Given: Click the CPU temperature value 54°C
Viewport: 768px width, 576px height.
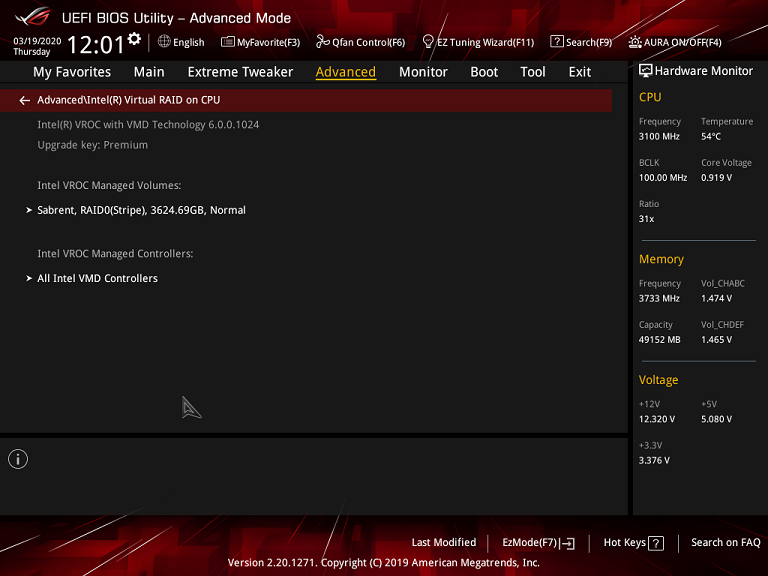Looking at the screenshot, I should click(x=711, y=137).
